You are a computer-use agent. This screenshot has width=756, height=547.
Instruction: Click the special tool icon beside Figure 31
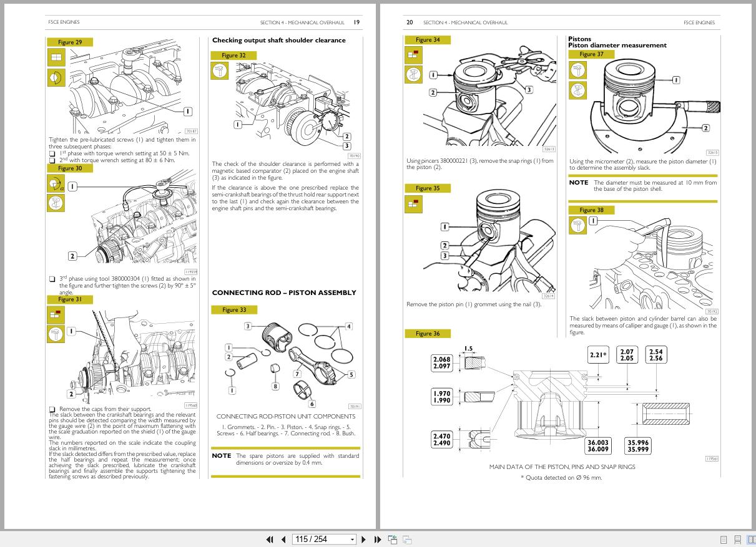[x=56, y=334]
